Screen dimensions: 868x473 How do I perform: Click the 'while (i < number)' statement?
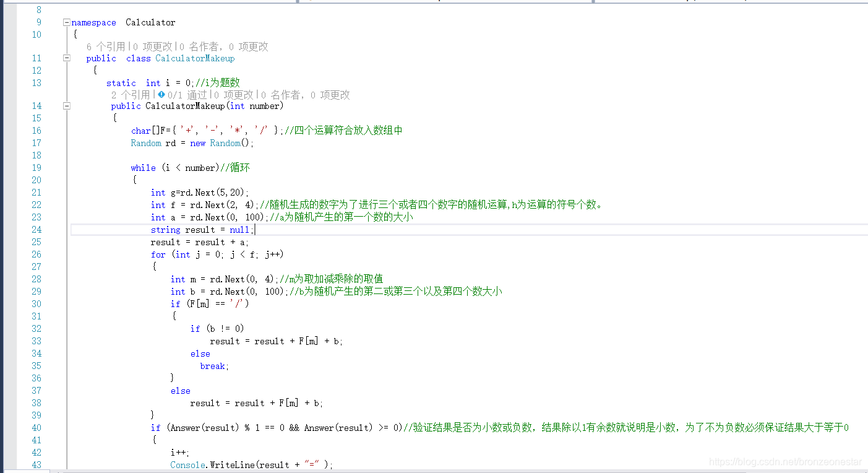click(175, 168)
